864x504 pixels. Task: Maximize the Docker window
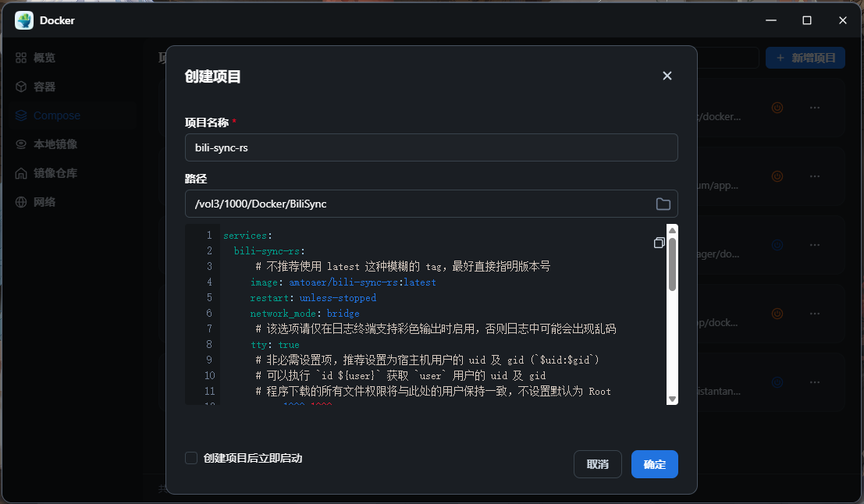point(807,20)
